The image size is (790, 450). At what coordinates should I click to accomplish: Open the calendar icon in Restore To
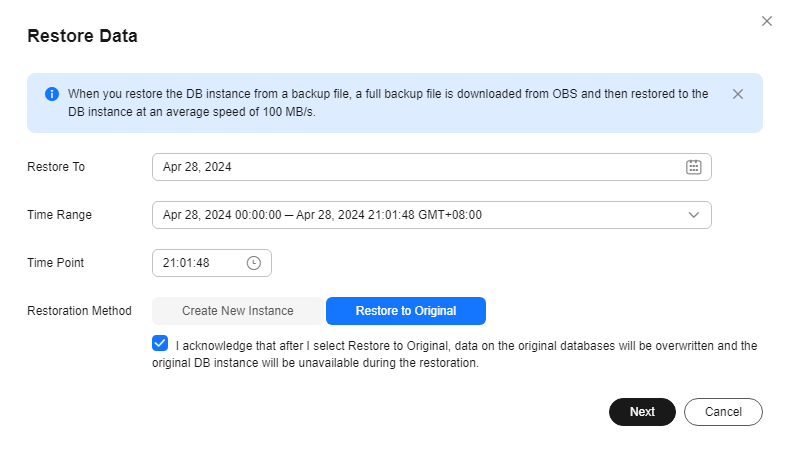(694, 167)
